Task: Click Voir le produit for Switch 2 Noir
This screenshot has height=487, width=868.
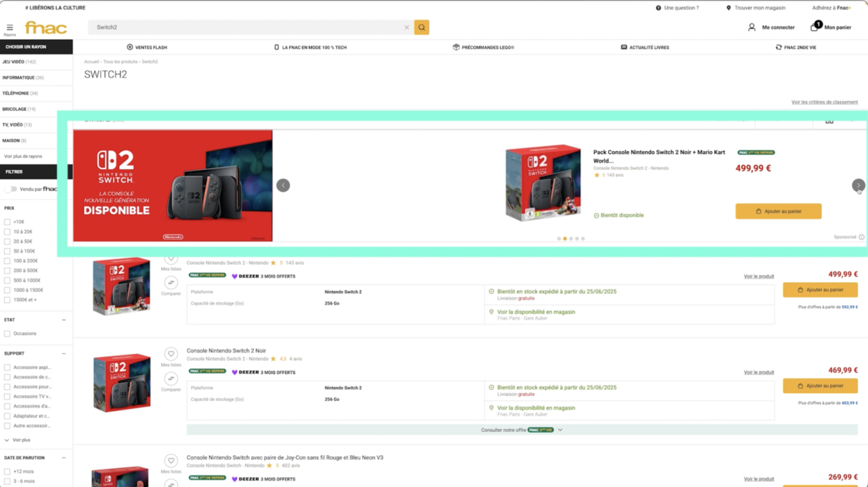Action: point(759,373)
